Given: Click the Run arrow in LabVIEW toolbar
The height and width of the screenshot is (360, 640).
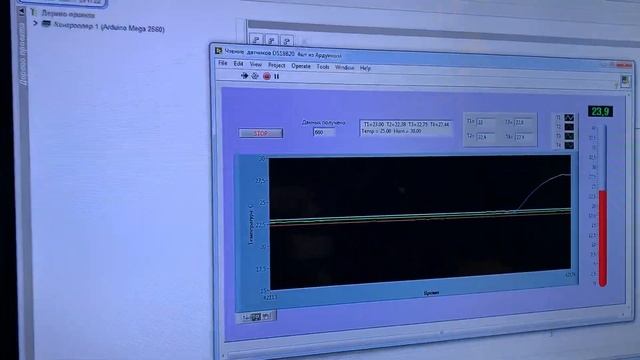Looking at the screenshot, I should tap(244, 76).
